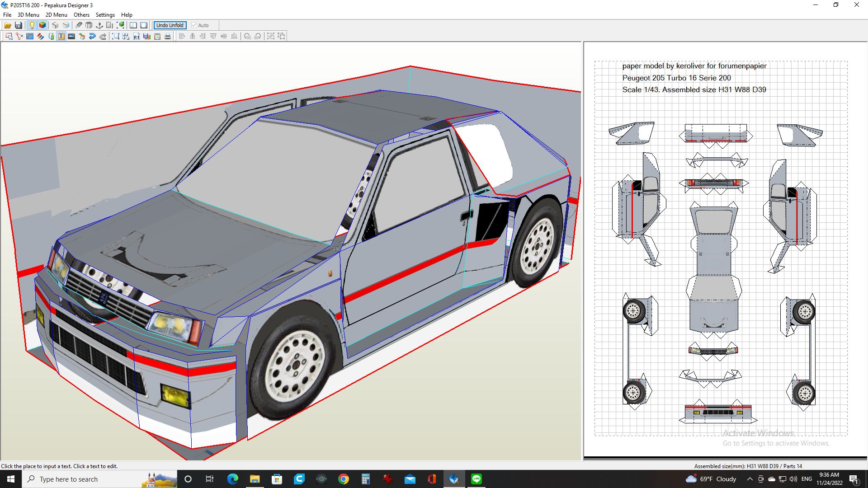
Task: Click the 'paper model by keroliver' text line
Action: 694,66
